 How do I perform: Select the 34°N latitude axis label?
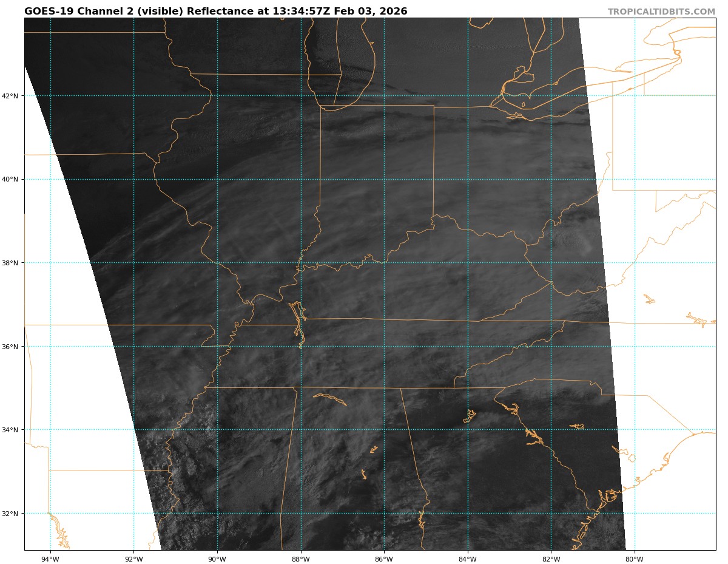pyautogui.click(x=12, y=430)
